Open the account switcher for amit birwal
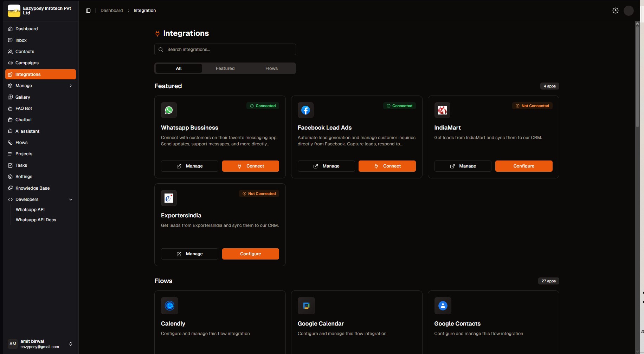 coord(71,343)
